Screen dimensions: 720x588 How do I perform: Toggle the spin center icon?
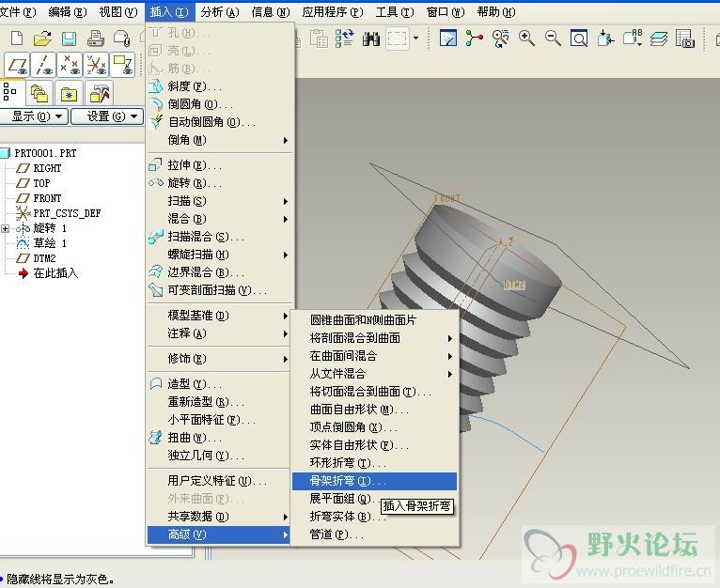(475, 39)
